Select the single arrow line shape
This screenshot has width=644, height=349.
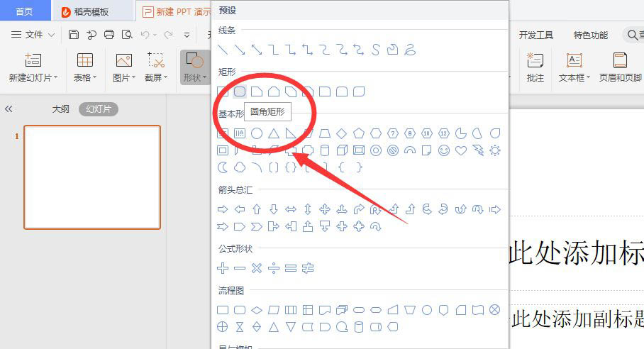pos(240,50)
